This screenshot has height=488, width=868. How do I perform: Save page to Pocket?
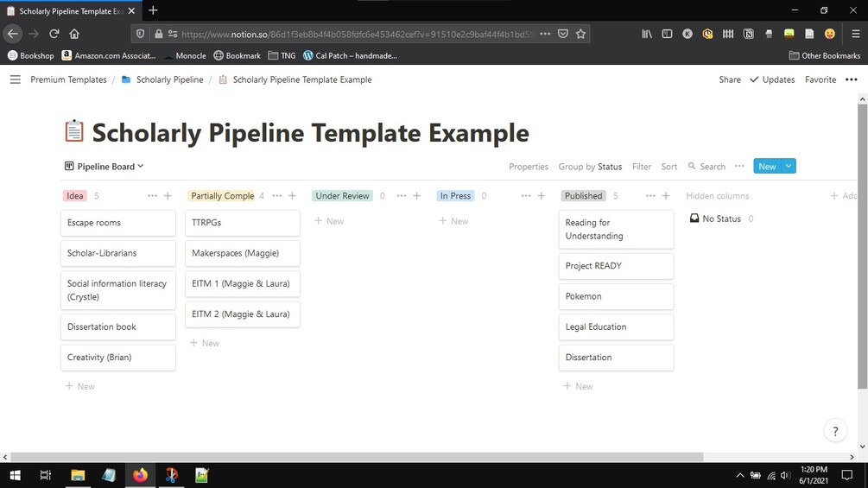point(563,34)
